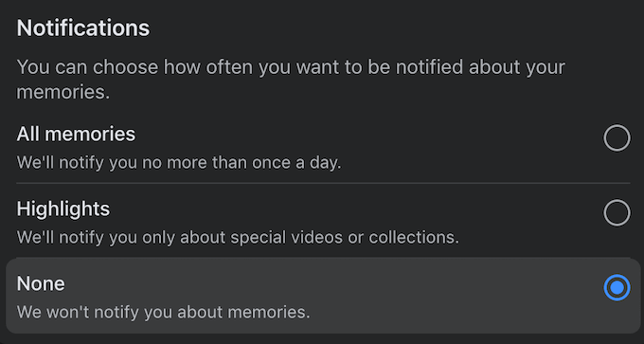Click the "All memories" option title
The image size is (644, 344).
pyautogui.click(x=76, y=134)
